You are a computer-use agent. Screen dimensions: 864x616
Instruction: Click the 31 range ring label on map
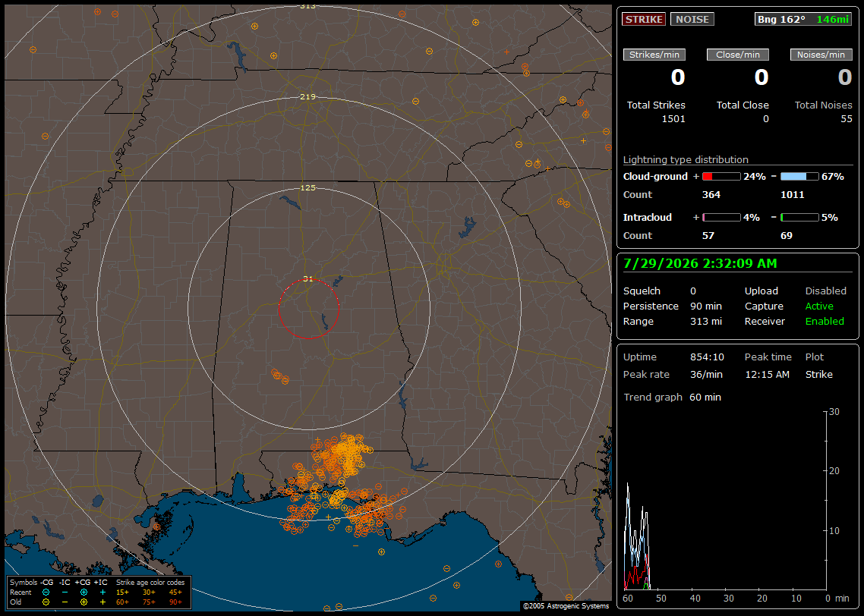click(308, 279)
